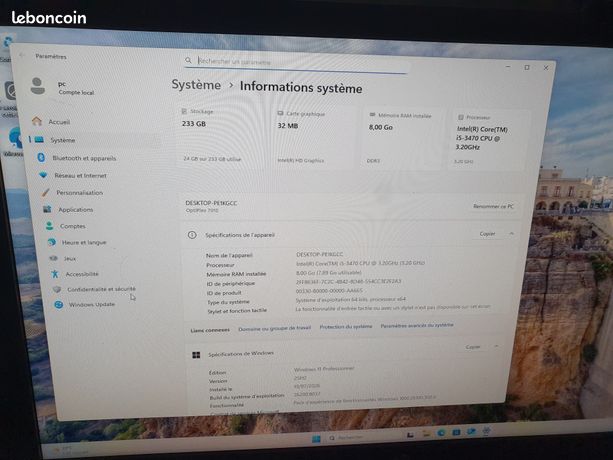The height and width of the screenshot is (460, 613).
Task: Click the Windows Update sync icon
Action: point(59,304)
